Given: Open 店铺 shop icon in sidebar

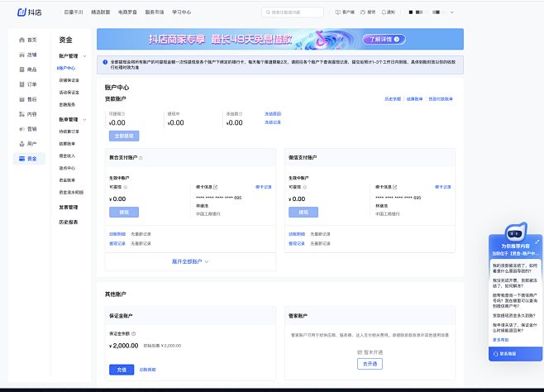Looking at the screenshot, I should pyautogui.click(x=21, y=55).
